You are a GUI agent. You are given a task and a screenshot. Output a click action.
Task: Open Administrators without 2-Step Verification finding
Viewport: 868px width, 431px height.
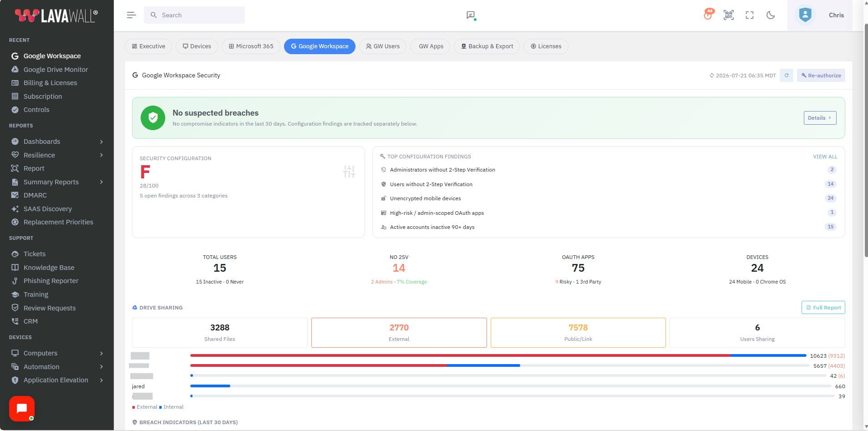(x=609, y=170)
